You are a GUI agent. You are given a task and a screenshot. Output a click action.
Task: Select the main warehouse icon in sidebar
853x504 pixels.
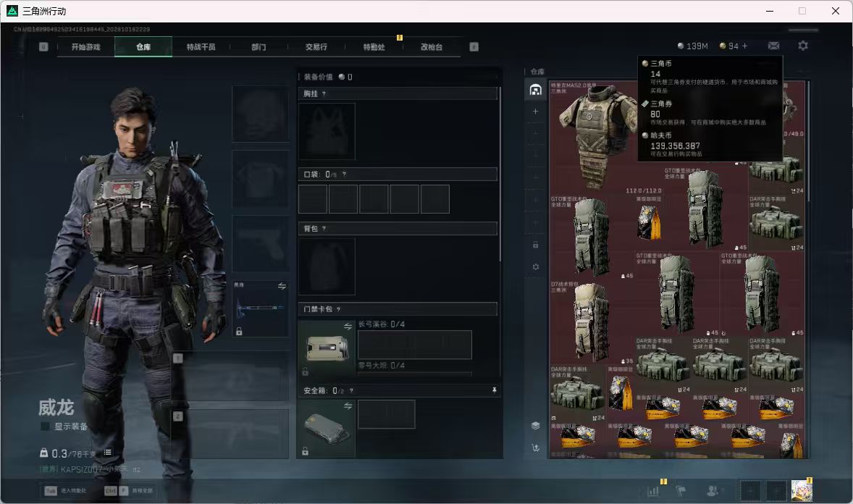[535, 90]
